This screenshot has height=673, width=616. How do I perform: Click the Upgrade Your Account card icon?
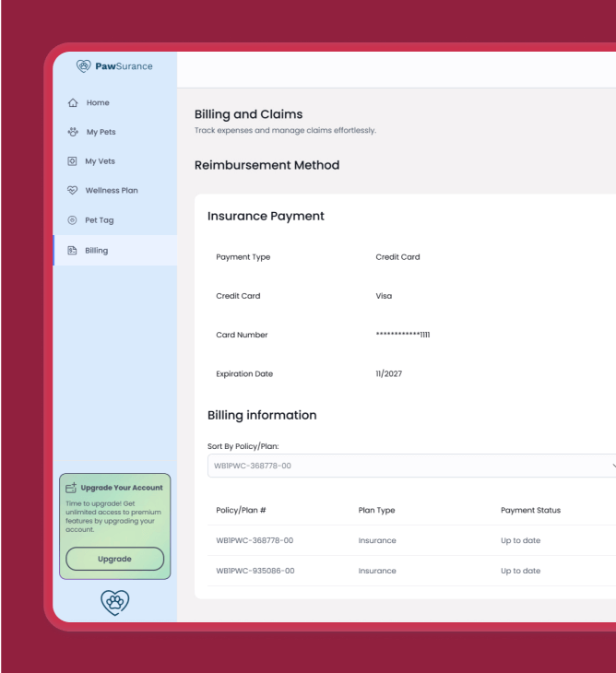click(x=71, y=488)
